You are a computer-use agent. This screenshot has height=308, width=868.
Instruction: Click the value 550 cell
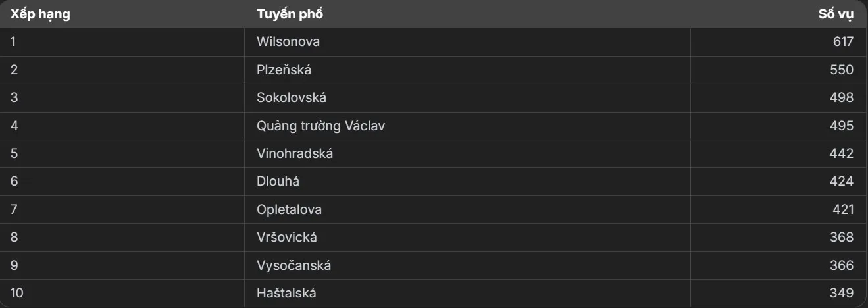779,70
